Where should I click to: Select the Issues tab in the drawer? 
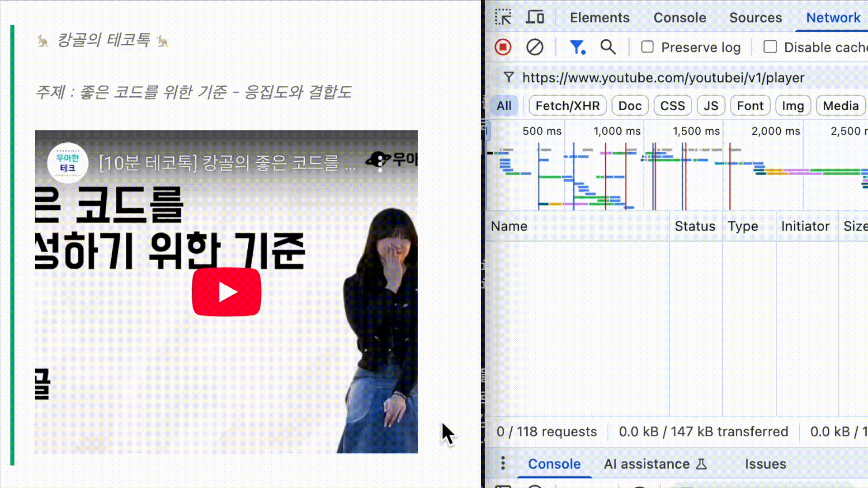(x=765, y=464)
